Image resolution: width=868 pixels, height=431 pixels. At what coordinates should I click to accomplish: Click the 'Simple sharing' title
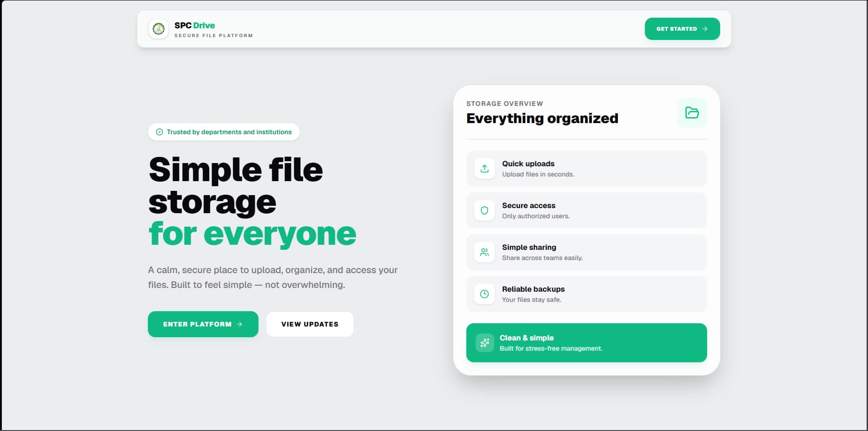point(529,247)
